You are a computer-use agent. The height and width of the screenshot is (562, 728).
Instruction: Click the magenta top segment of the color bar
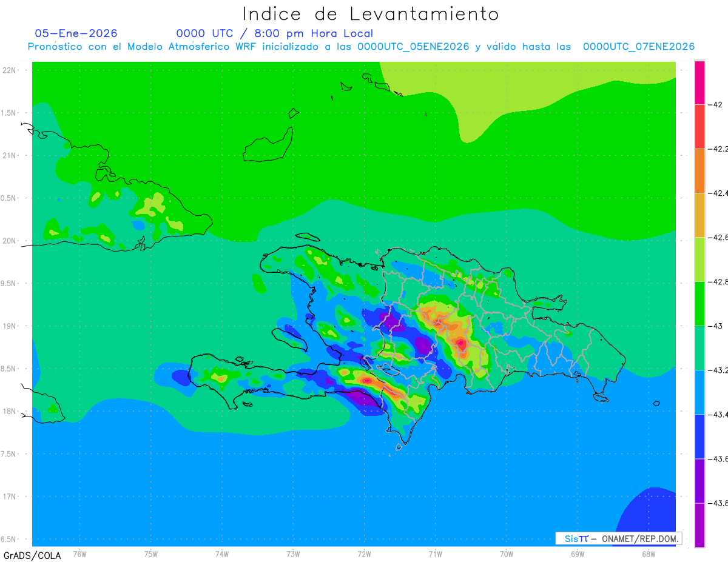pos(699,82)
